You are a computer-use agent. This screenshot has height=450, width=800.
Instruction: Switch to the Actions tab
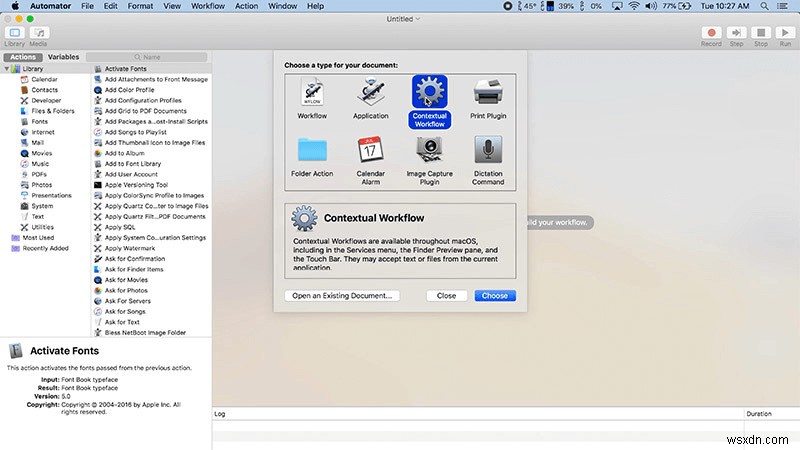tap(23, 57)
